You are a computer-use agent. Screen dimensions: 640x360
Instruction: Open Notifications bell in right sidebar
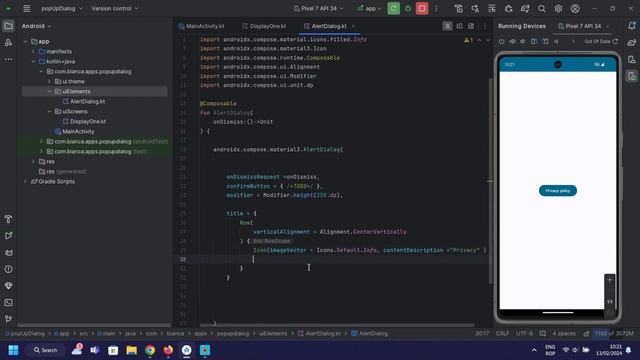(632, 26)
